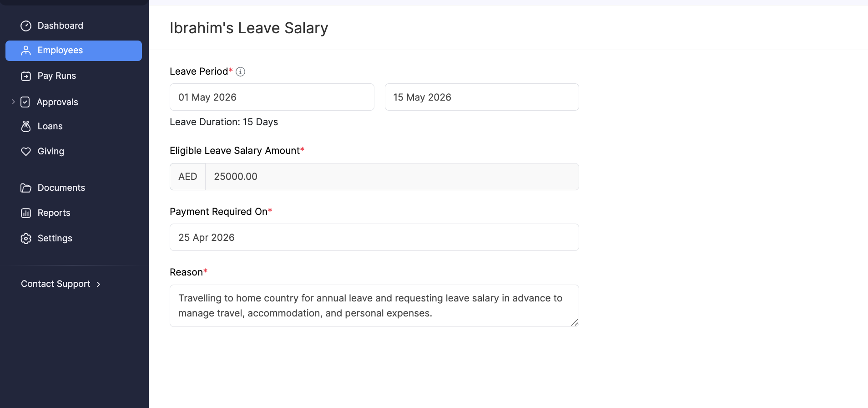Open the leave start date picker

coord(272,97)
